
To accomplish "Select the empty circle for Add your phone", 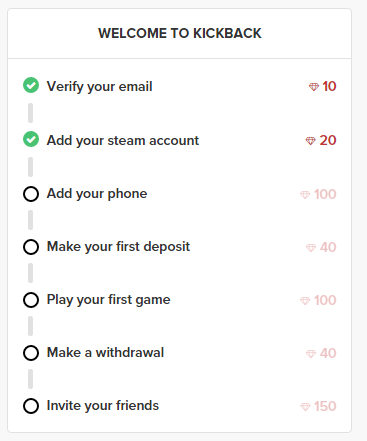I will click(31, 194).
